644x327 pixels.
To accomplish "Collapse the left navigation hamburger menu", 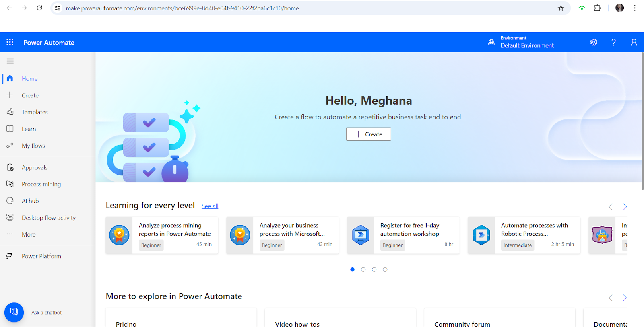I will [10, 61].
